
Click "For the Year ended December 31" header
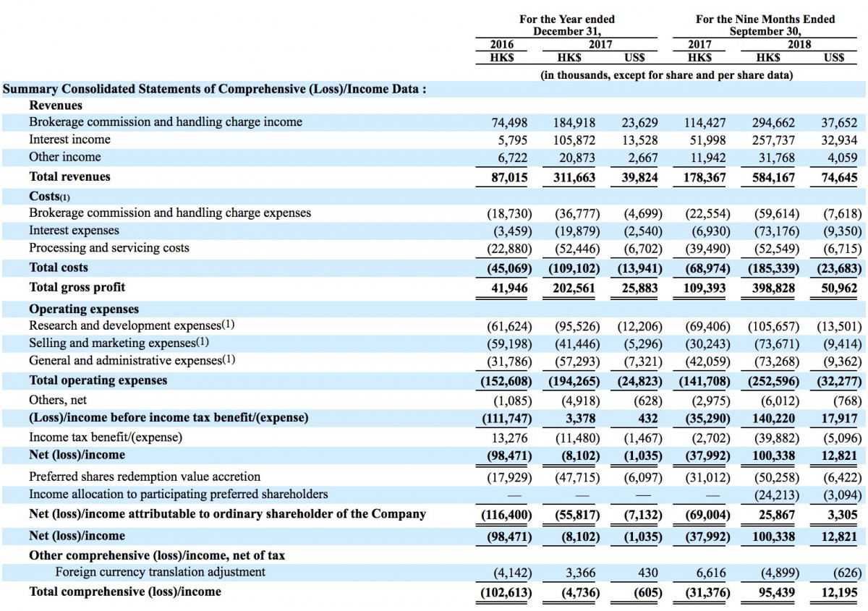click(567, 25)
